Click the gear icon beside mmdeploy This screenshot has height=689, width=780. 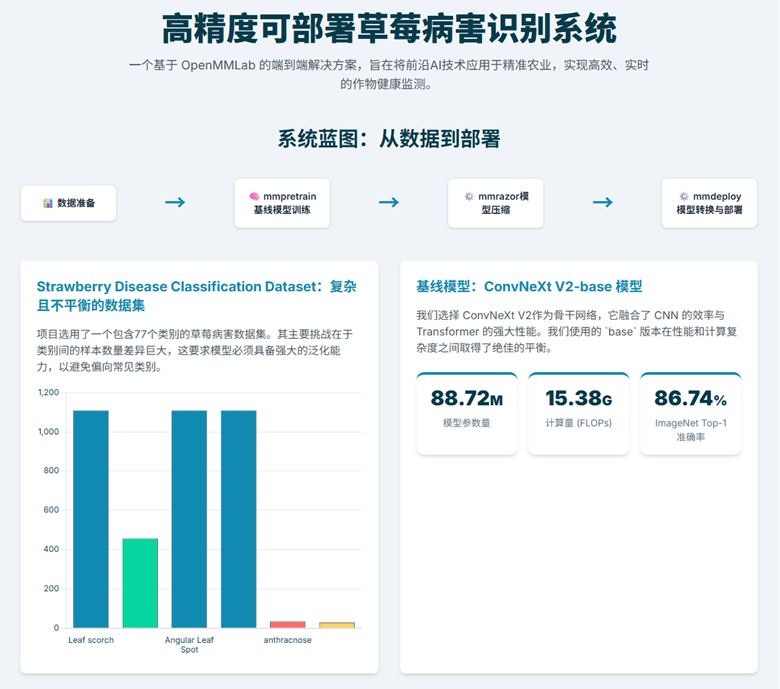click(684, 196)
